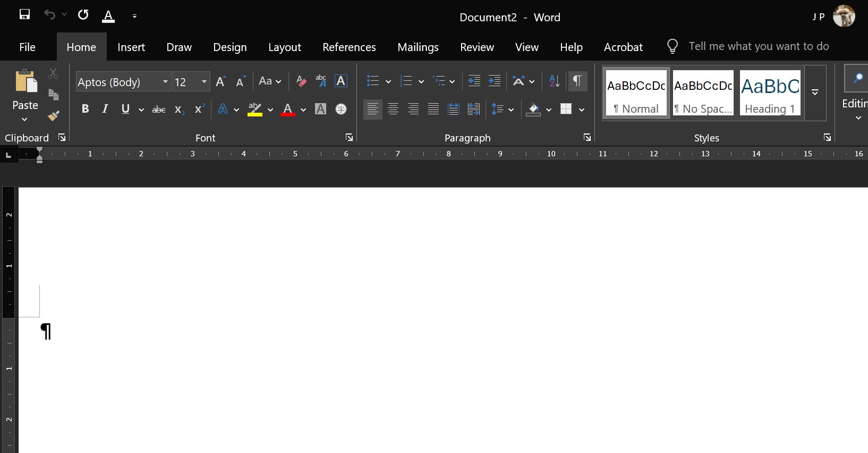Toggle Show/Hide paragraph marks
The width and height of the screenshot is (868, 453).
pos(577,81)
